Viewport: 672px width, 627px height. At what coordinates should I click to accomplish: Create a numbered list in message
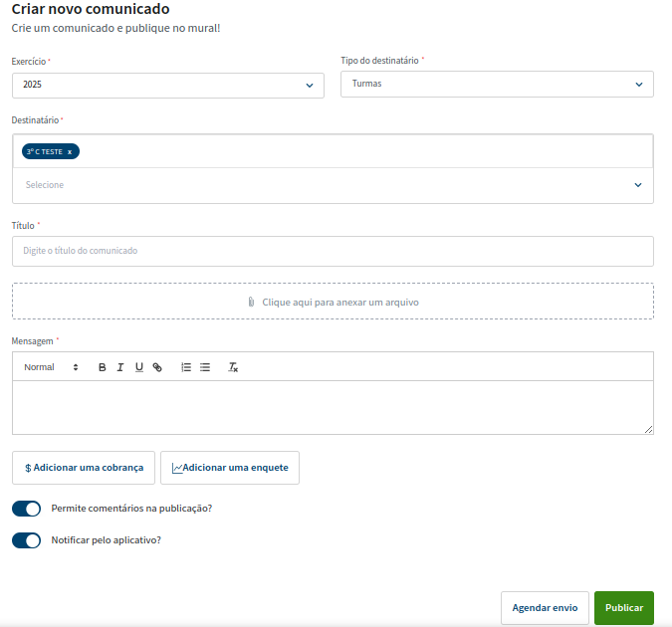point(186,367)
